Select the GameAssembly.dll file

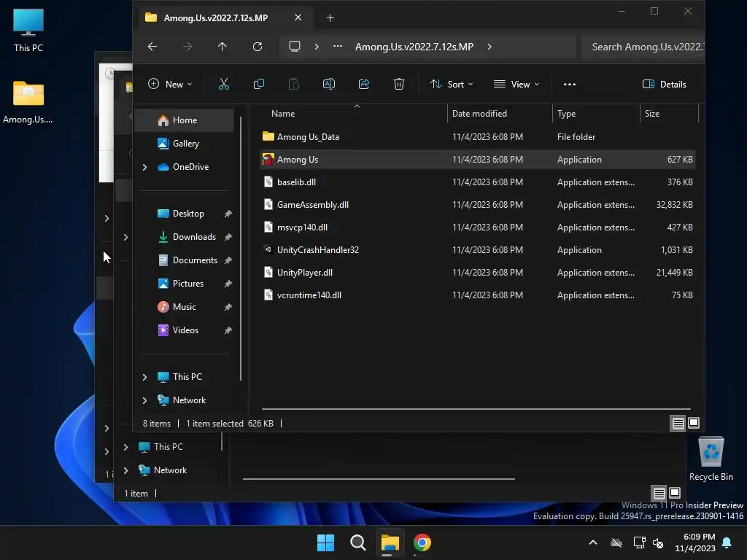coord(477,205)
